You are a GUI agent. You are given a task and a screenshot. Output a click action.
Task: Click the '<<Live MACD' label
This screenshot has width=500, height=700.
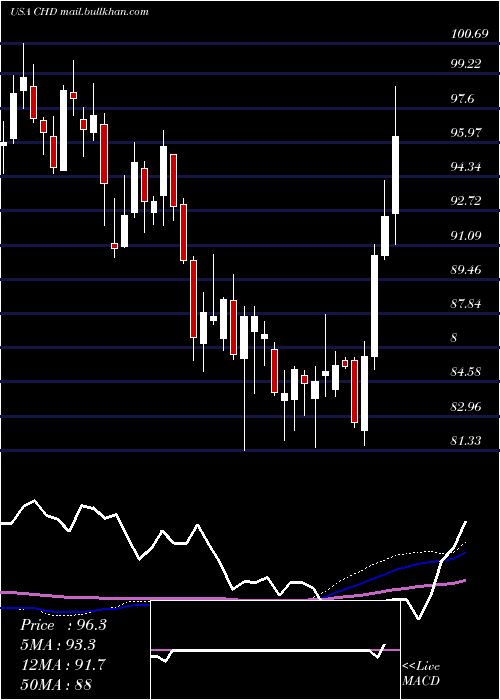pyautogui.click(x=421, y=673)
